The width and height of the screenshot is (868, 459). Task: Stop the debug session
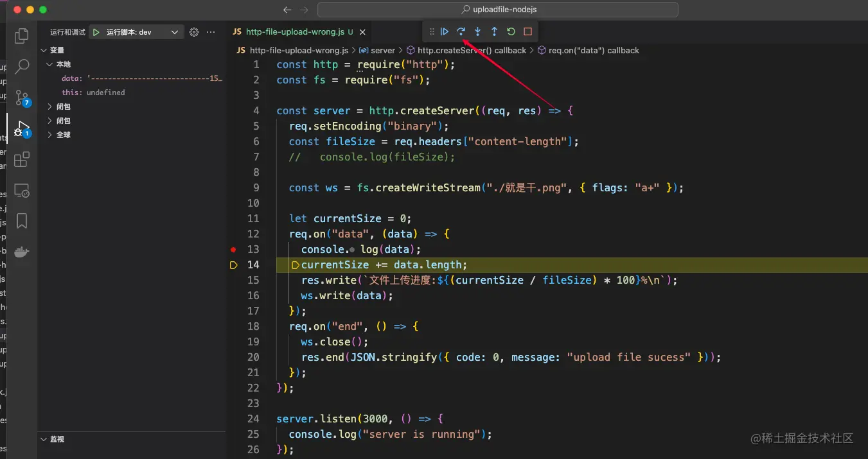click(x=527, y=31)
